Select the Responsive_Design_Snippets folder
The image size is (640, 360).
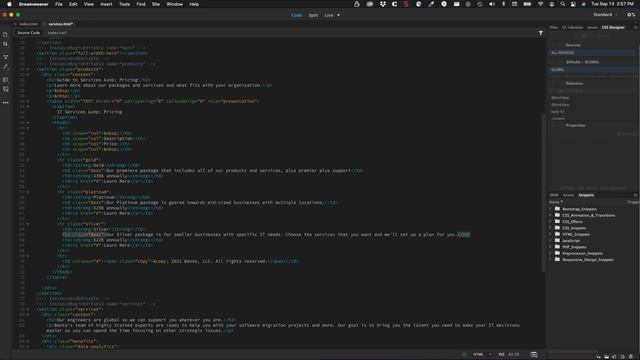point(587,260)
